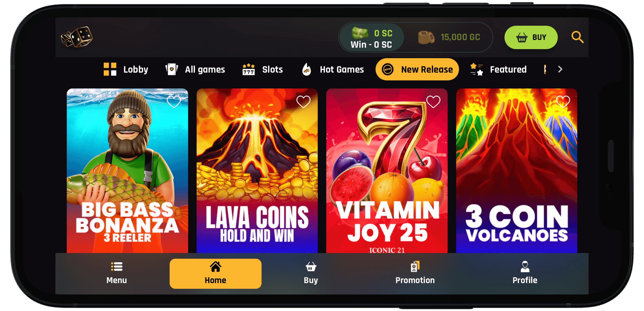The width and height of the screenshot is (644, 311).
Task: Expand more categories with the right chevron
Action: [560, 69]
